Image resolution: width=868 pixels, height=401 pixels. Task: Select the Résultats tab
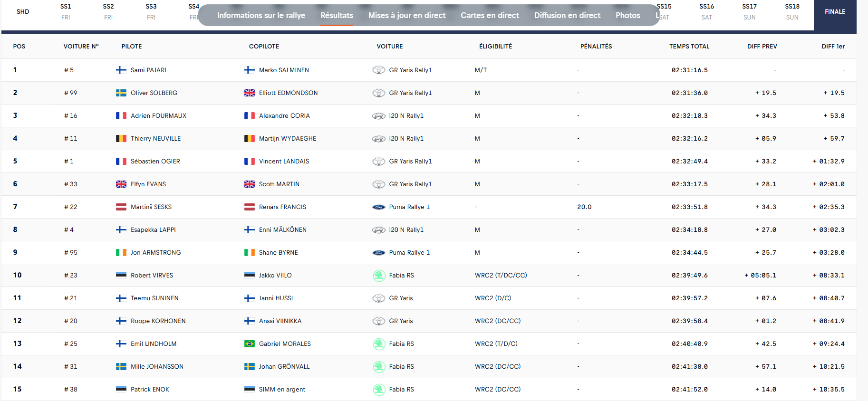click(x=337, y=15)
